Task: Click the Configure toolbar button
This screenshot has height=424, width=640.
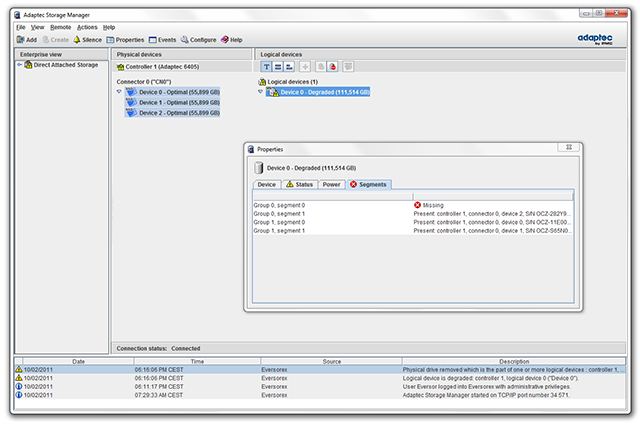Action: point(198,40)
